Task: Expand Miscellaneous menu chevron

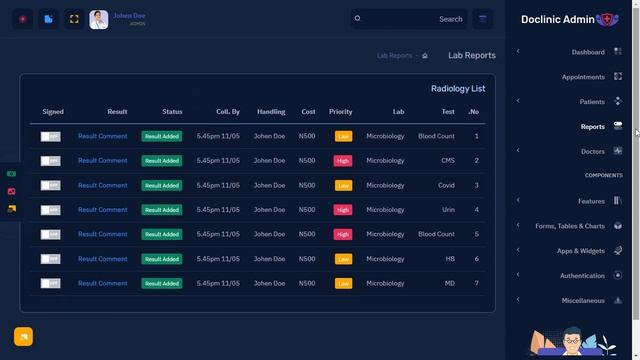Action: tap(518, 300)
